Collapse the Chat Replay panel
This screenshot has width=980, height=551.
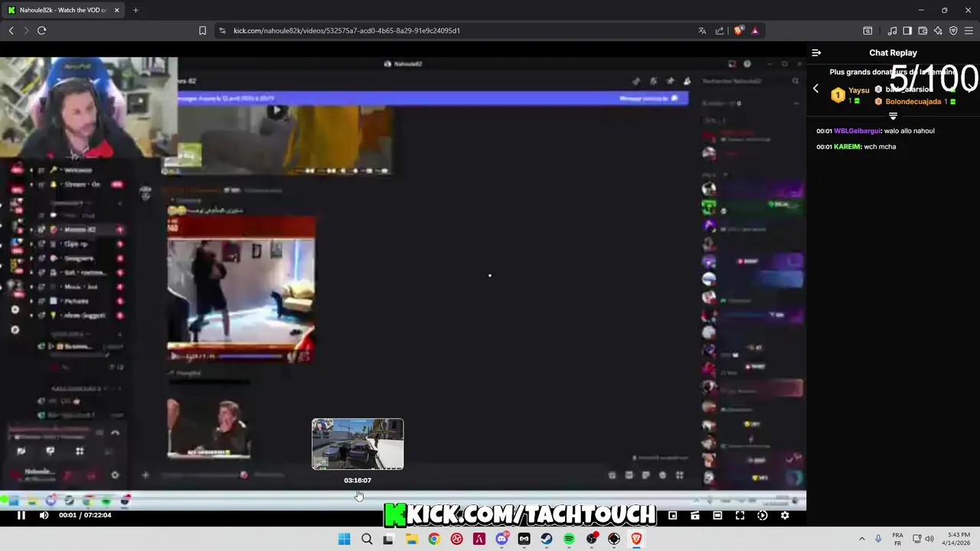tap(816, 53)
